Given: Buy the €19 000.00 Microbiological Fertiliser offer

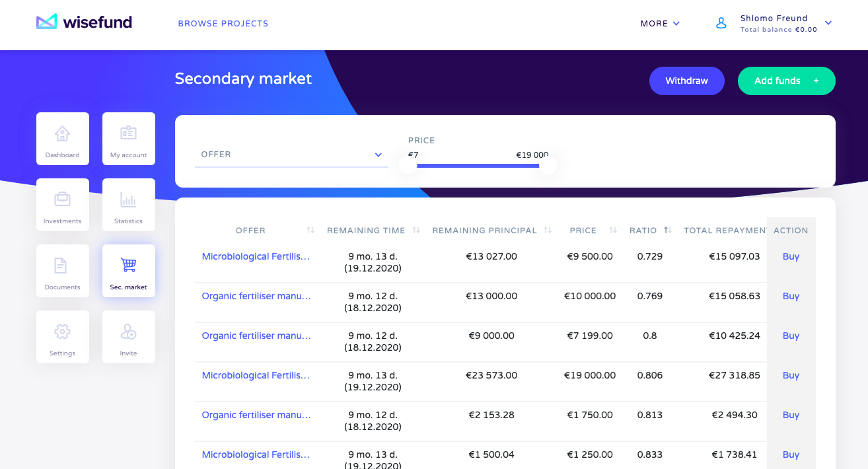Looking at the screenshot, I should [791, 375].
